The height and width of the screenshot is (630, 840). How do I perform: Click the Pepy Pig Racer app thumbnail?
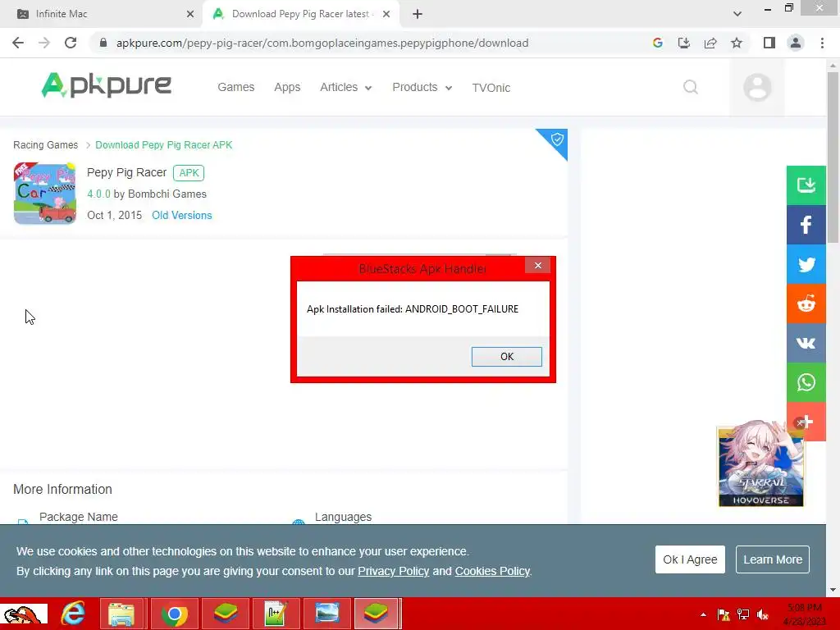45,194
